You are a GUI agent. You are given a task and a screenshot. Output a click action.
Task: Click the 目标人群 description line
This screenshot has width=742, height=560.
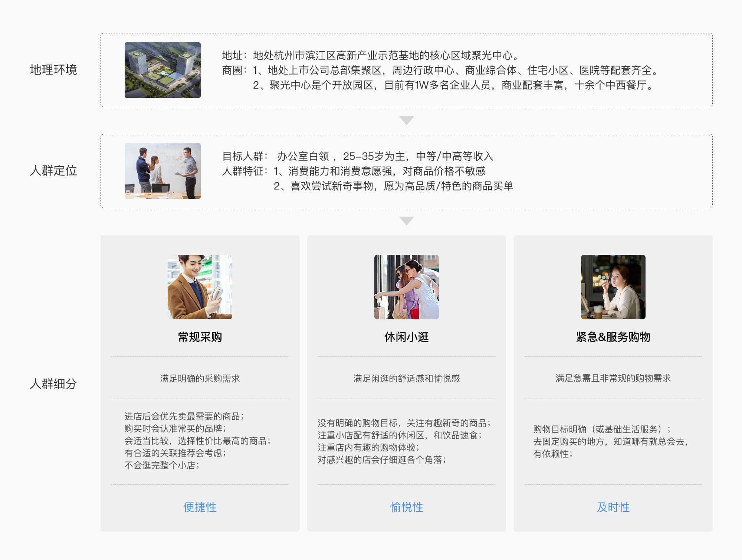(x=357, y=156)
